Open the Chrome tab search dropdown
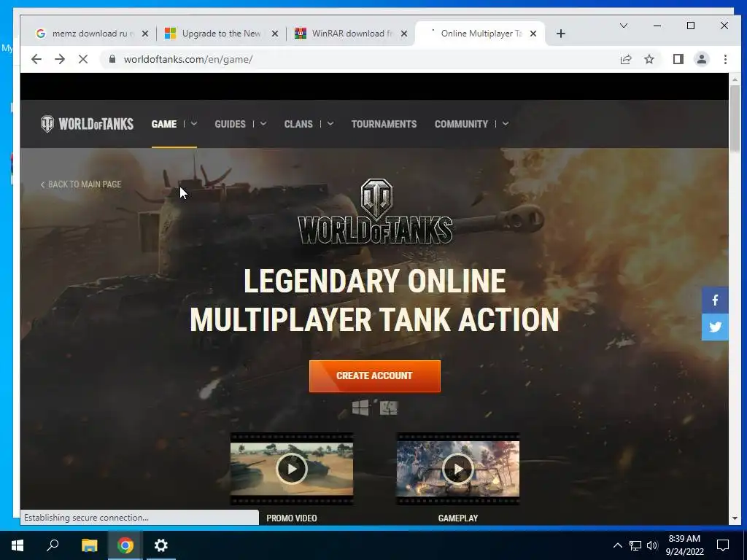The height and width of the screenshot is (560, 747). tap(623, 26)
